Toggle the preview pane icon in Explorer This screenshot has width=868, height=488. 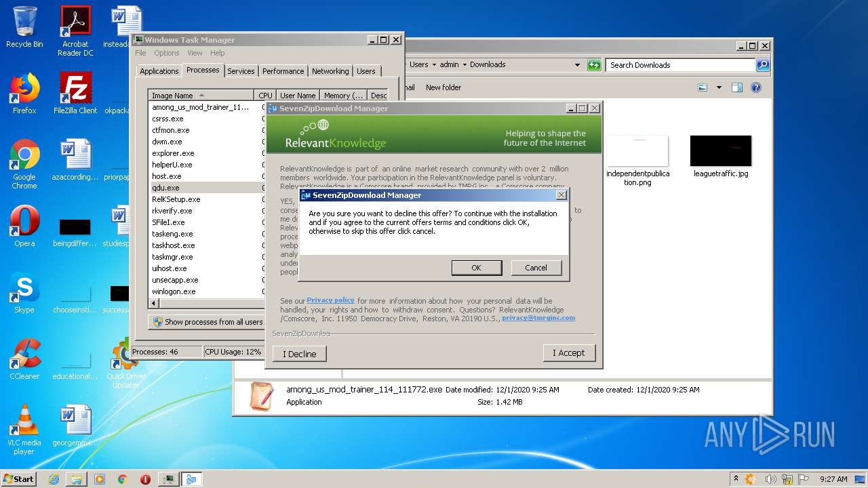coord(737,87)
